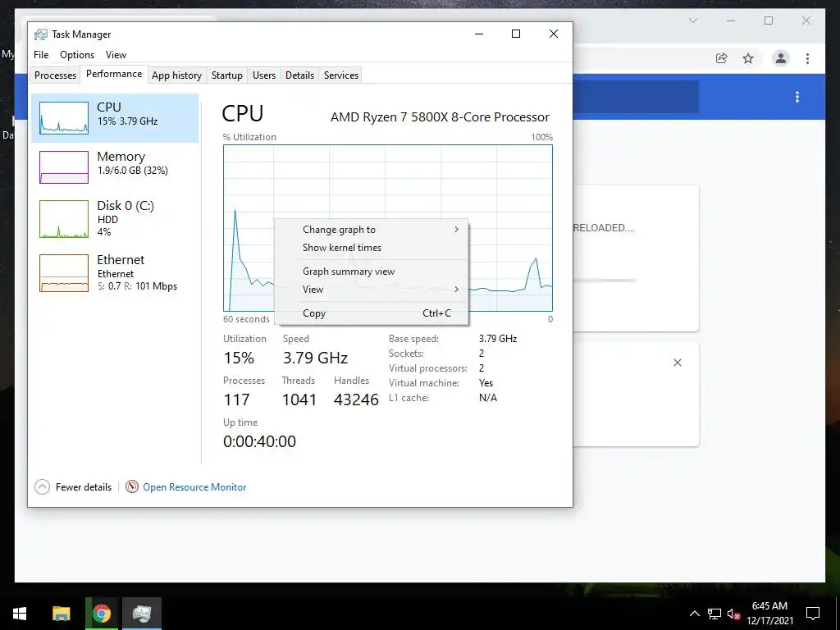Select the Disk 0 (C:) mini graph

(64, 218)
